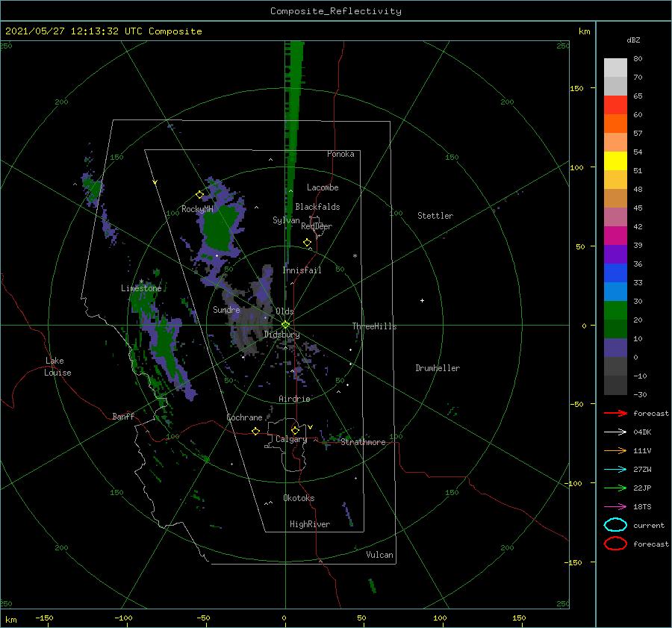
Task: Click the yellow diamond marker near Cochrane
Action: 256,432
